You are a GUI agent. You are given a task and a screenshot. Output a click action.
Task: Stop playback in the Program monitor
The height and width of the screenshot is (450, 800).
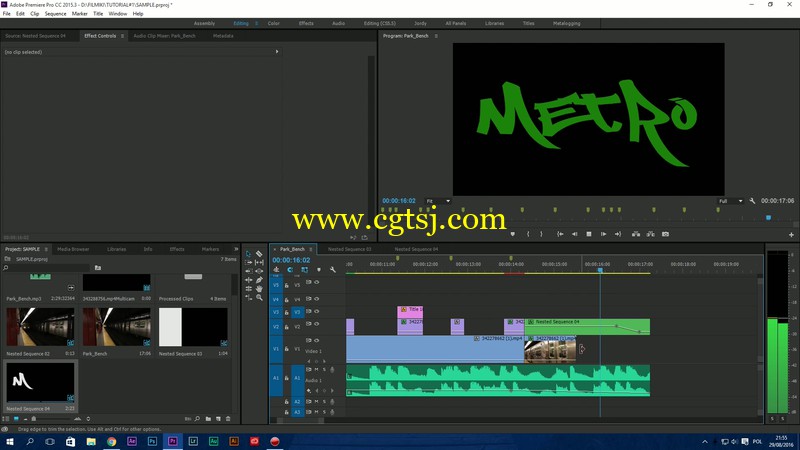[x=589, y=234]
